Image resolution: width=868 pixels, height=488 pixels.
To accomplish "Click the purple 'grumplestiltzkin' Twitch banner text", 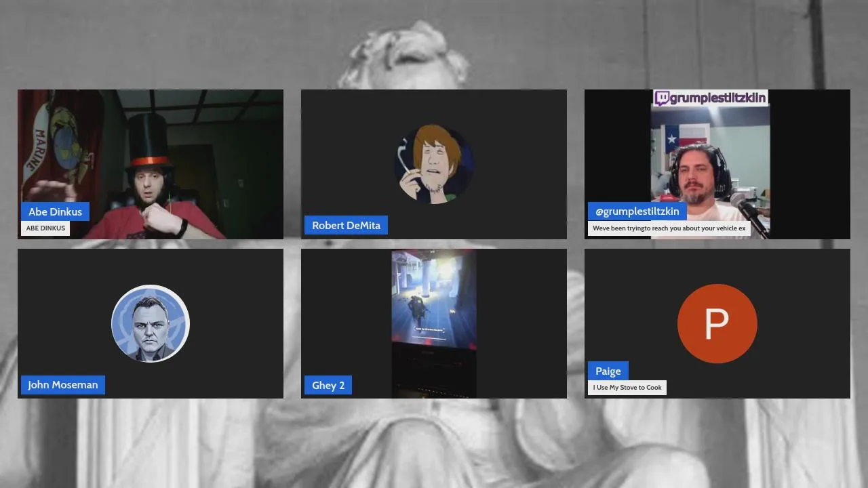I will click(x=718, y=98).
